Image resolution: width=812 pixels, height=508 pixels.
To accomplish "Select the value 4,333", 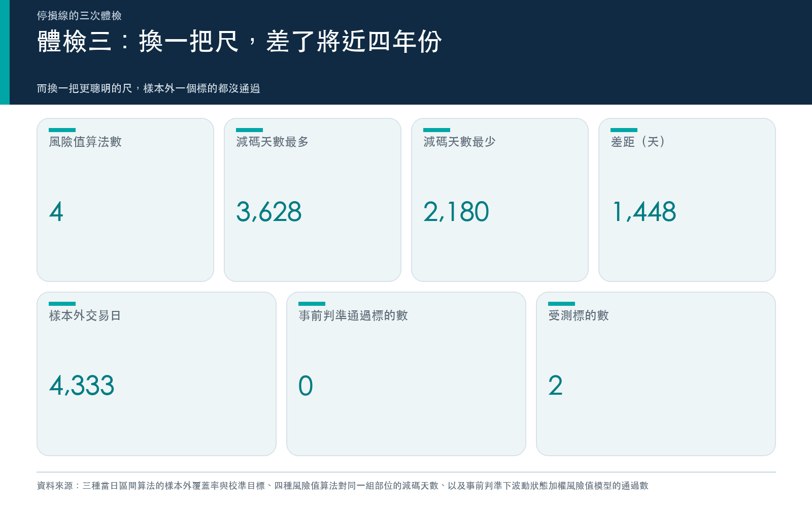I will pos(82,386).
